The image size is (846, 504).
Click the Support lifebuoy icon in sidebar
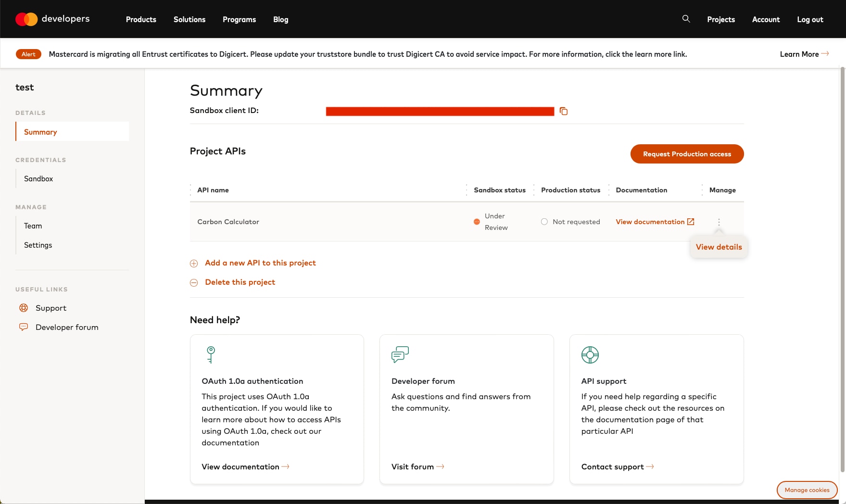click(x=24, y=308)
